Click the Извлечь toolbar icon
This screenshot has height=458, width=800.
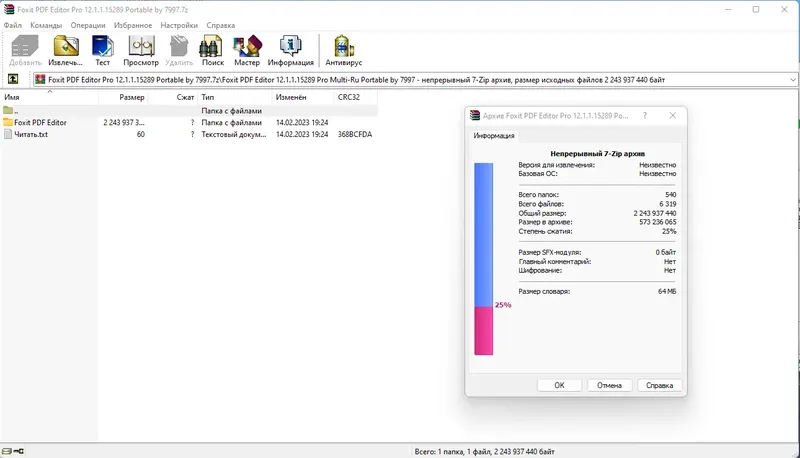click(x=66, y=46)
